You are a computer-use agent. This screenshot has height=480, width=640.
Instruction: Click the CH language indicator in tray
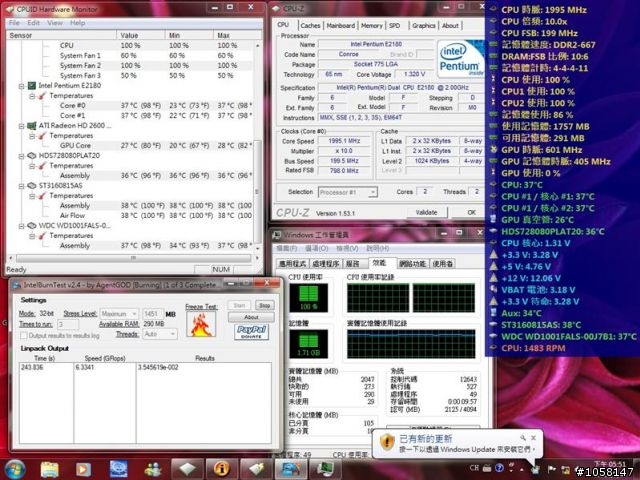(474, 468)
